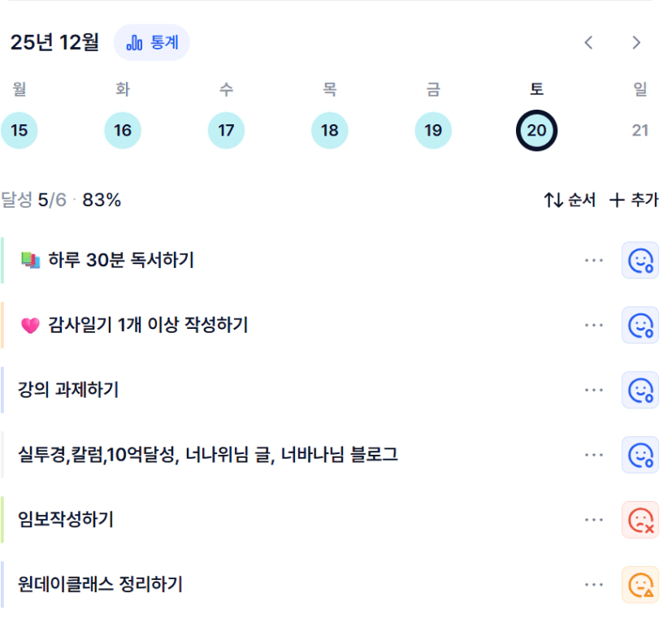Click the 25년 12월 month title
Viewport: 672px width, 627px height.
[x=54, y=42]
